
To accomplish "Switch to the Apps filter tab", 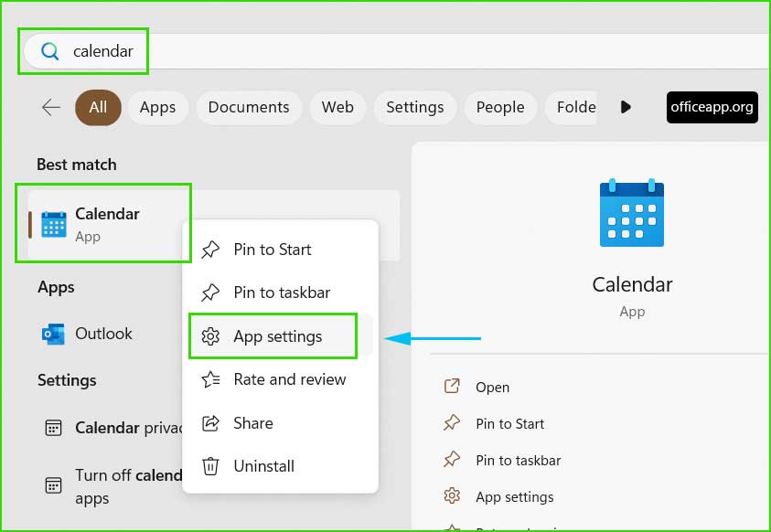I will (x=157, y=107).
